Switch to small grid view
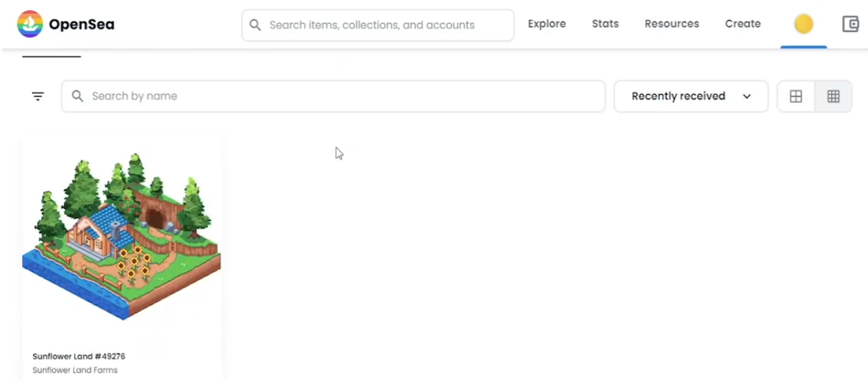 (x=833, y=96)
